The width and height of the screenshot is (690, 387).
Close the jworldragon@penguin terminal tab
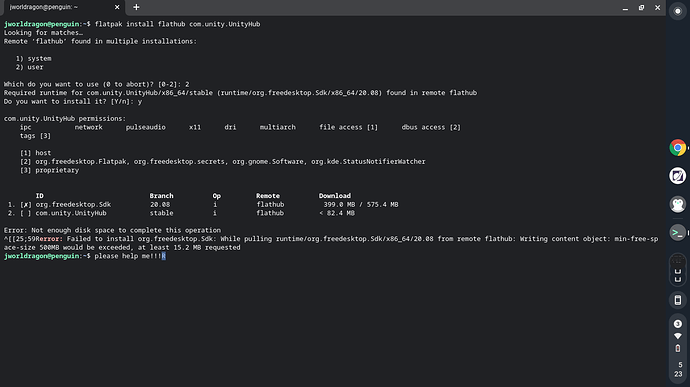click(x=117, y=7)
